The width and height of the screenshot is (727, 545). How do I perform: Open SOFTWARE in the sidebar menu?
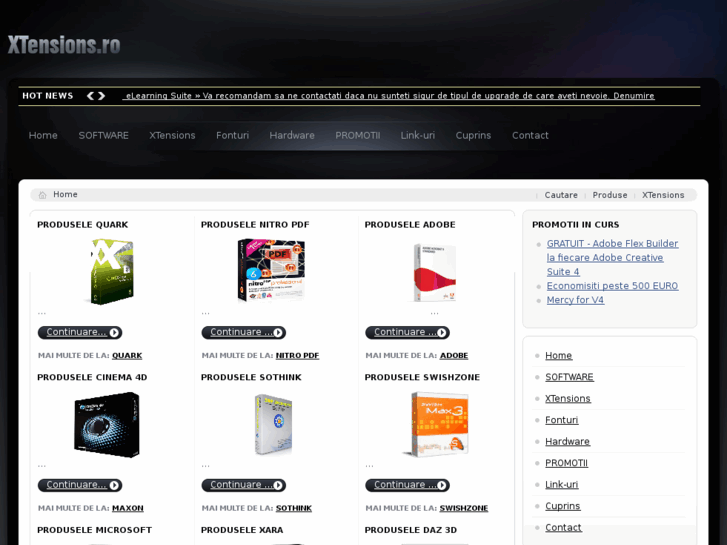(x=569, y=377)
